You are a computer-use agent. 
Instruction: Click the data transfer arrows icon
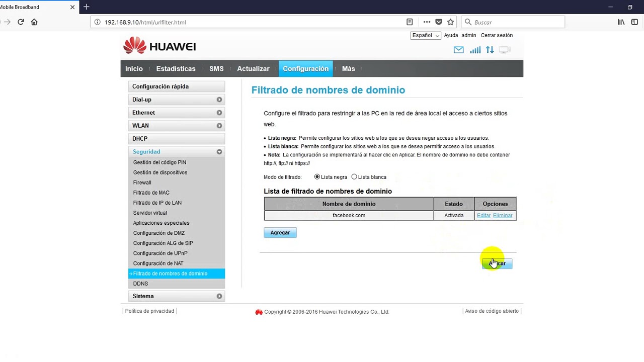click(490, 50)
